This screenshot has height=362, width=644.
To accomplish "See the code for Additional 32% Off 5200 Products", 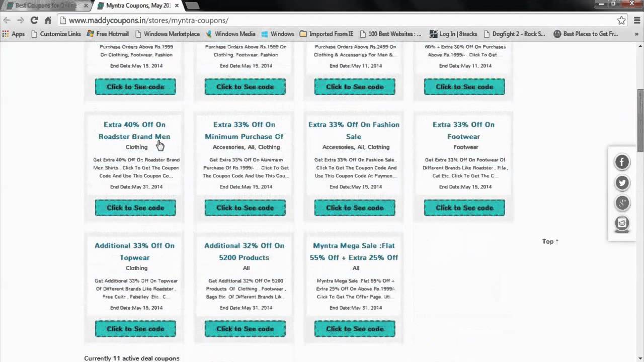I will [x=245, y=329].
